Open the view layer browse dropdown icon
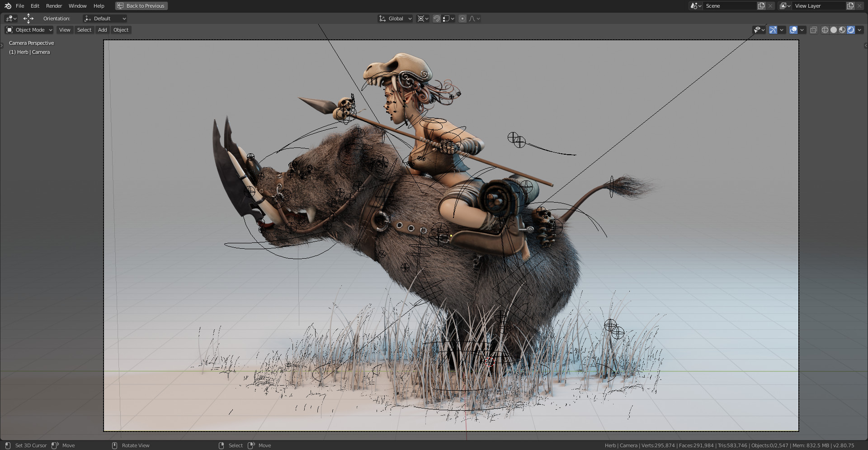The image size is (868, 450). (x=785, y=6)
